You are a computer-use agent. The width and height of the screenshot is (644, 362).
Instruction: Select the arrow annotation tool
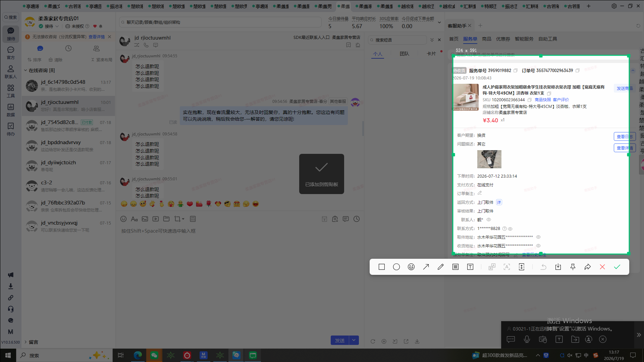pyautogui.click(x=426, y=267)
